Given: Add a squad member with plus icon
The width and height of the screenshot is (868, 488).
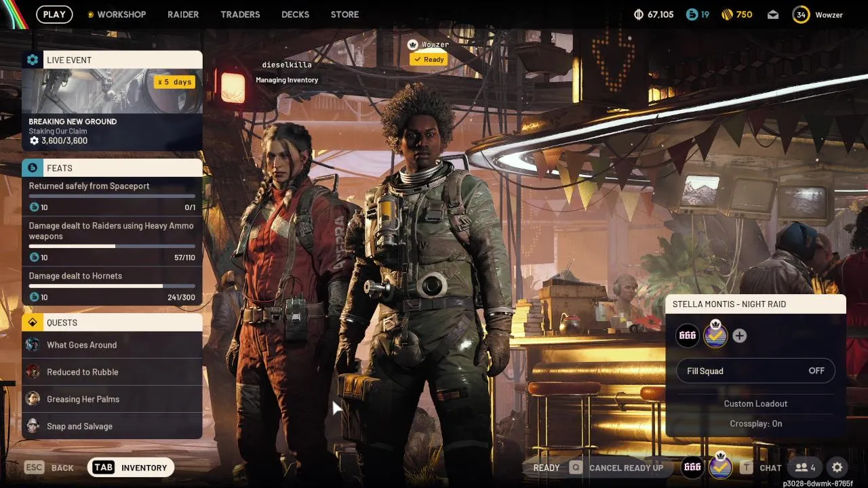Looking at the screenshot, I should point(739,335).
